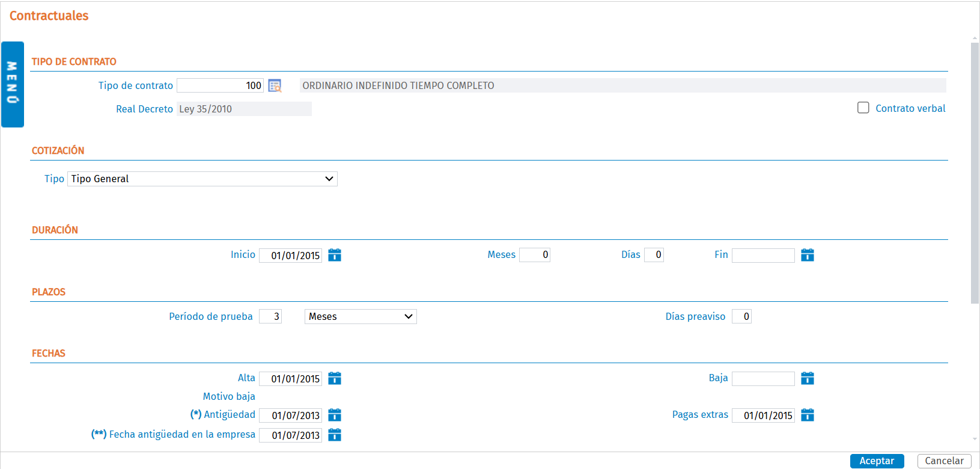Viewport: 980px width, 469px height.
Task: Click the Cancelar button
Action: click(945, 461)
